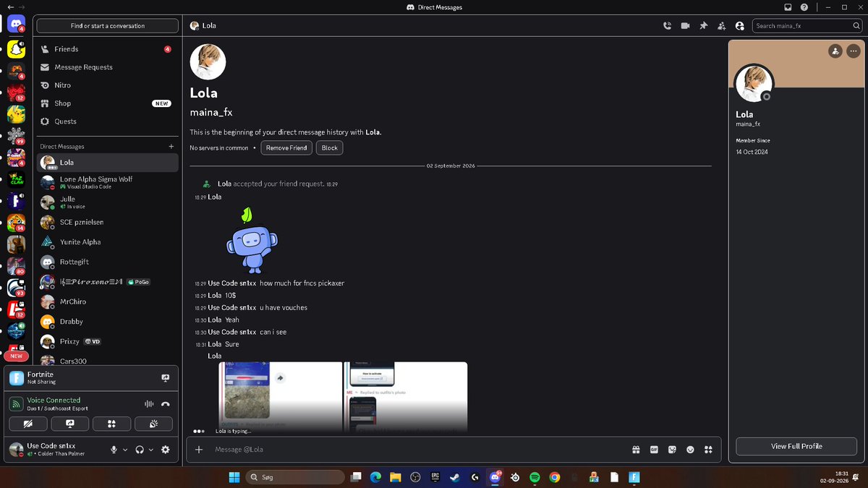
Task: Open the Rottegift conversation
Action: [107, 262]
